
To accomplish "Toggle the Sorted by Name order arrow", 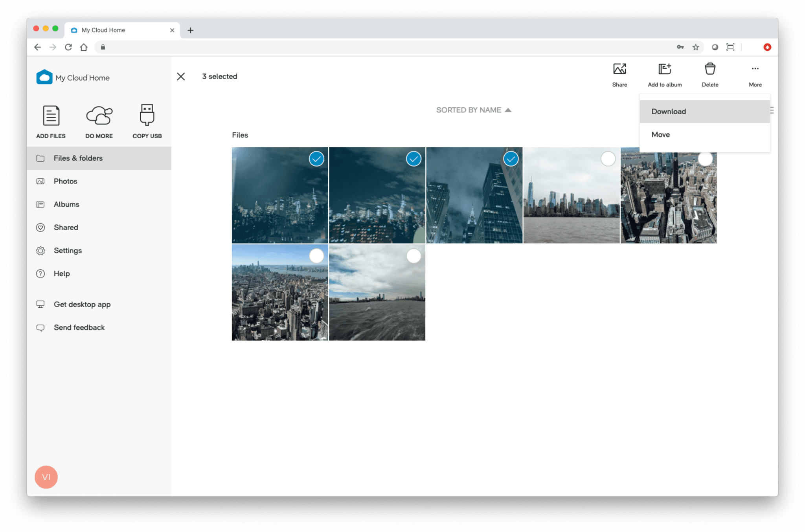I will pyautogui.click(x=509, y=110).
